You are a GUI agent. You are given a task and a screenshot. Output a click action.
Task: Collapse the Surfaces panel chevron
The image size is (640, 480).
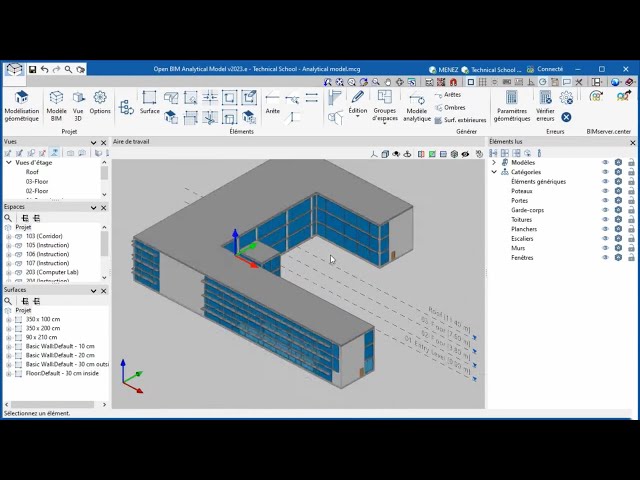[x=93, y=291]
